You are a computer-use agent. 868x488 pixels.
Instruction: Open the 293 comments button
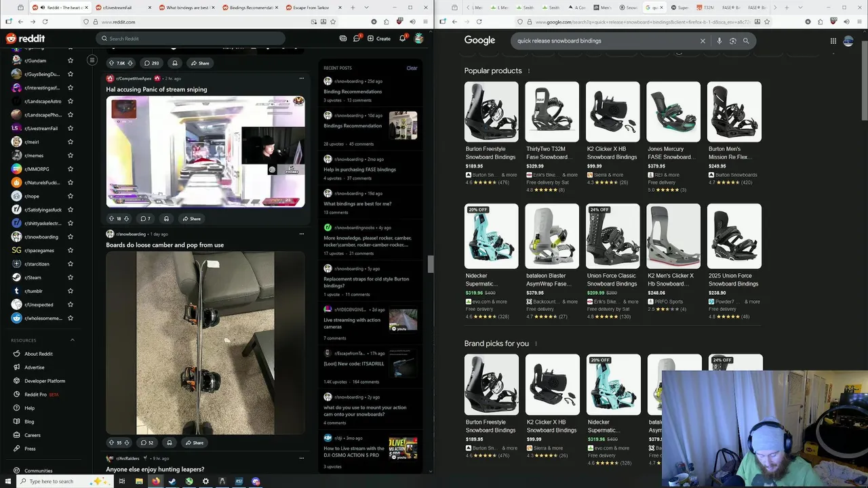pyautogui.click(x=151, y=63)
